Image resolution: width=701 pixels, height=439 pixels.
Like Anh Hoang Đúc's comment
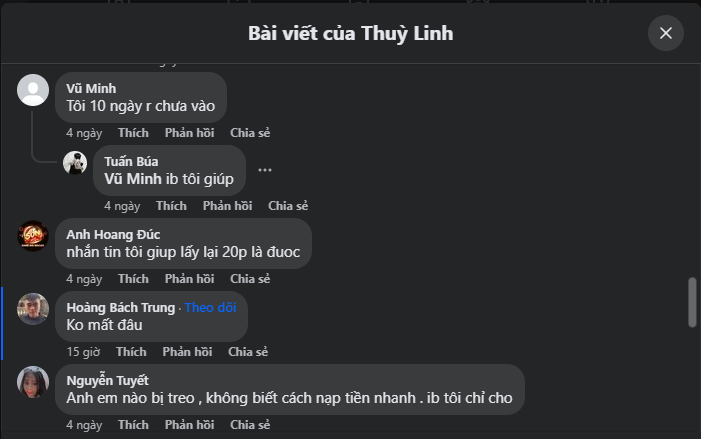pos(133,279)
